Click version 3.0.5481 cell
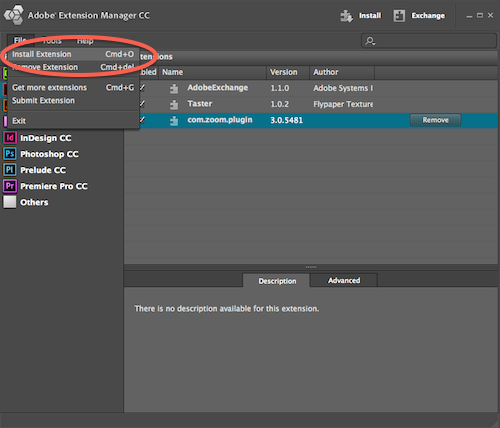This screenshot has width=500, height=428. point(286,120)
